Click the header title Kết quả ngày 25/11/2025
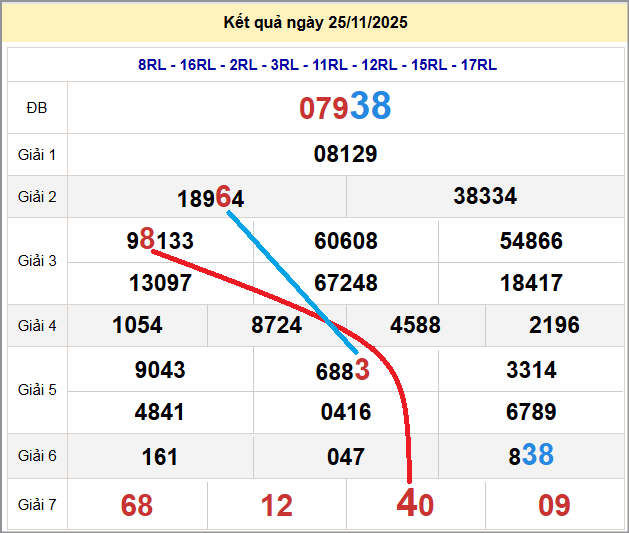 coord(315,22)
